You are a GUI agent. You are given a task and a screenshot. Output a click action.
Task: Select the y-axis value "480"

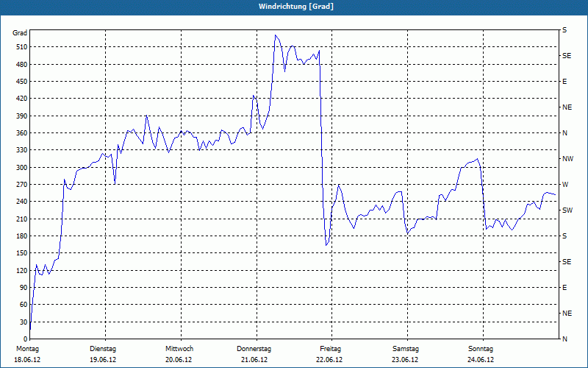pyautogui.click(x=22, y=65)
